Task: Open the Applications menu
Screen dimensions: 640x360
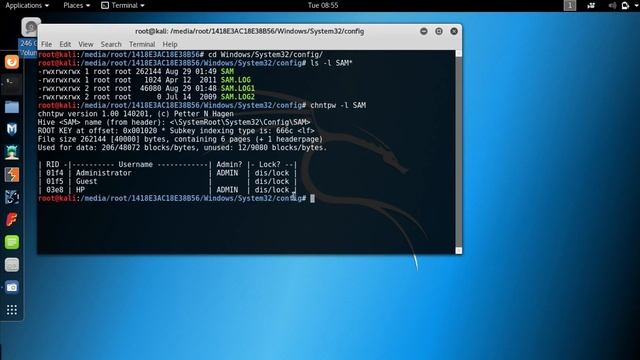Action: (x=27, y=5)
